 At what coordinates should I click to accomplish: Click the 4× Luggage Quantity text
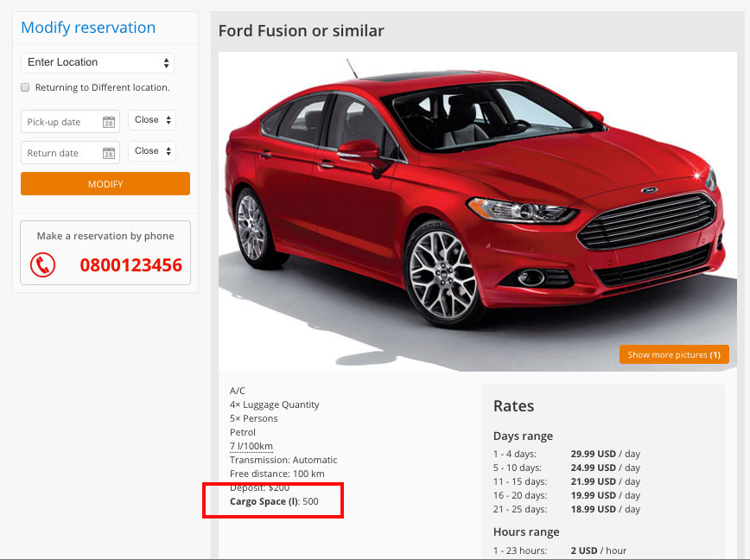click(274, 404)
